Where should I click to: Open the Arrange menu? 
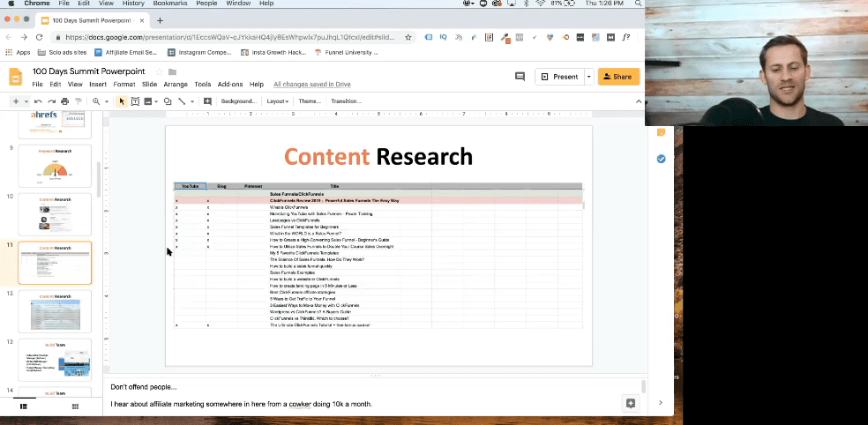point(176,85)
